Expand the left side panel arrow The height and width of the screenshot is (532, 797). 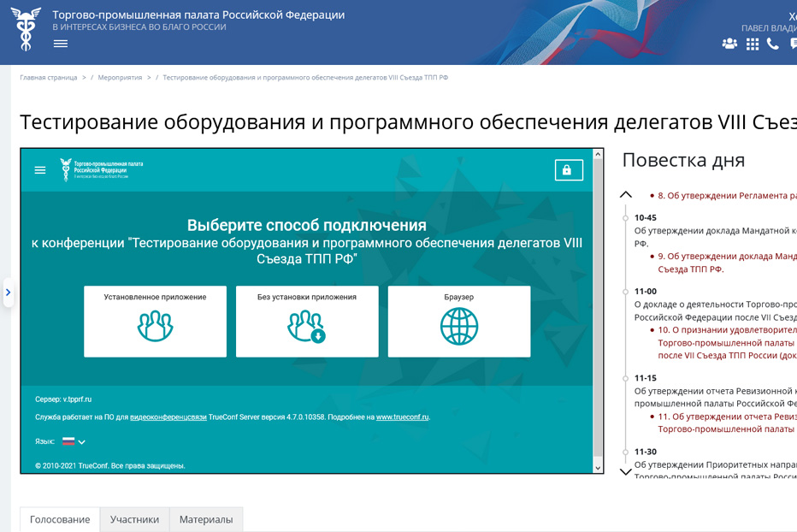coord(8,293)
